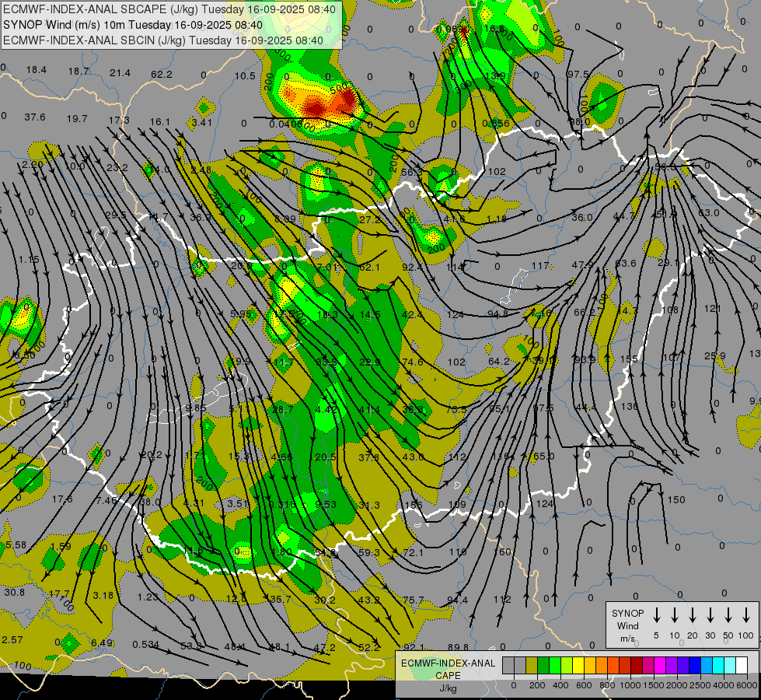
Task: Select the bright magenta CAPE scale swatch
Action: [x=660, y=665]
